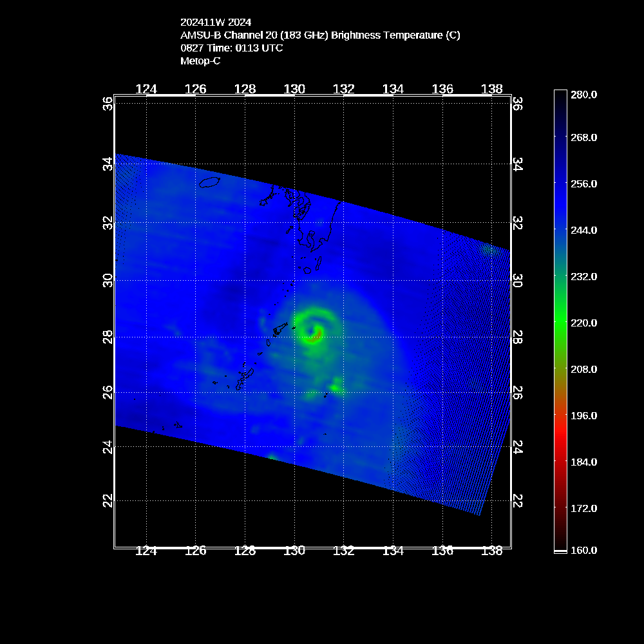Click the 0827 Time: 0113 UTC label
644x644 pixels.
tap(231, 48)
